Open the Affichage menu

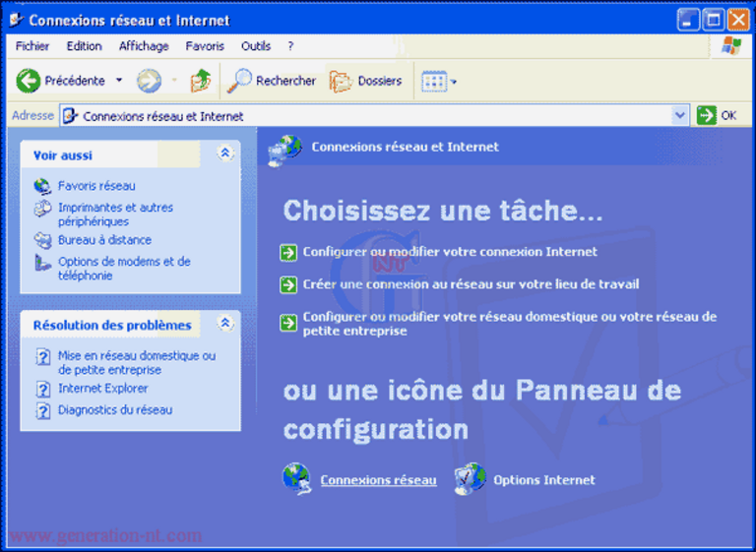click(x=144, y=46)
